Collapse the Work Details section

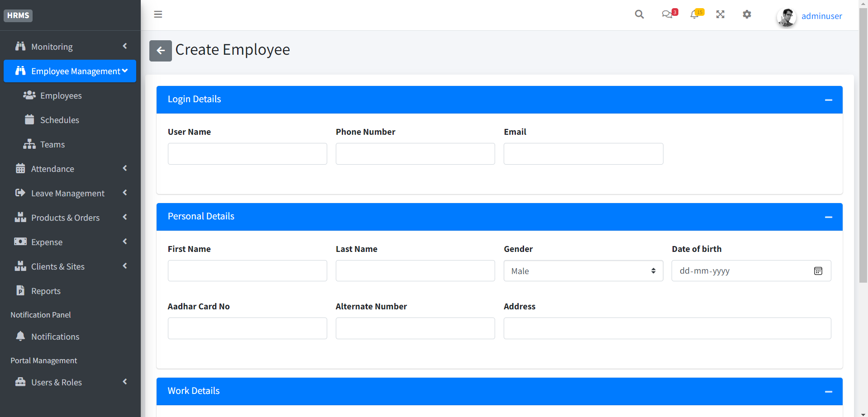click(829, 392)
